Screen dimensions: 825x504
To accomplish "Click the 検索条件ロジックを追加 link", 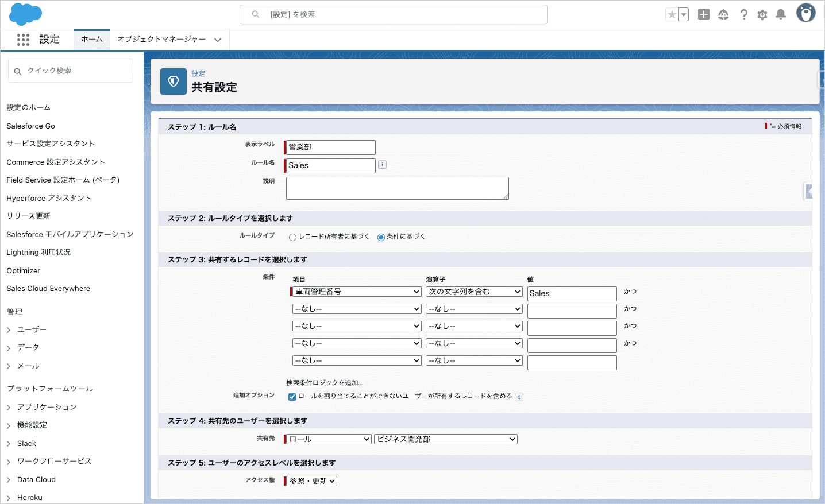I will (x=325, y=382).
